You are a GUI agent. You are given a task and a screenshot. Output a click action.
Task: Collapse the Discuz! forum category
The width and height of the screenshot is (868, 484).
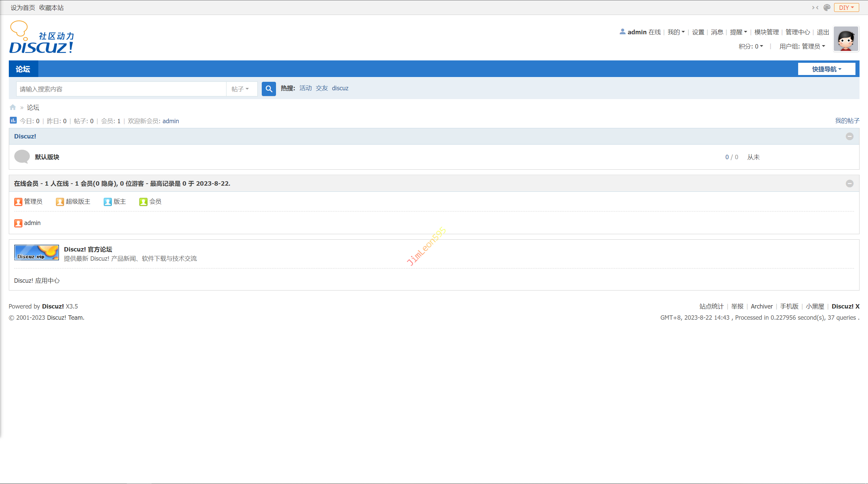(849, 136)
